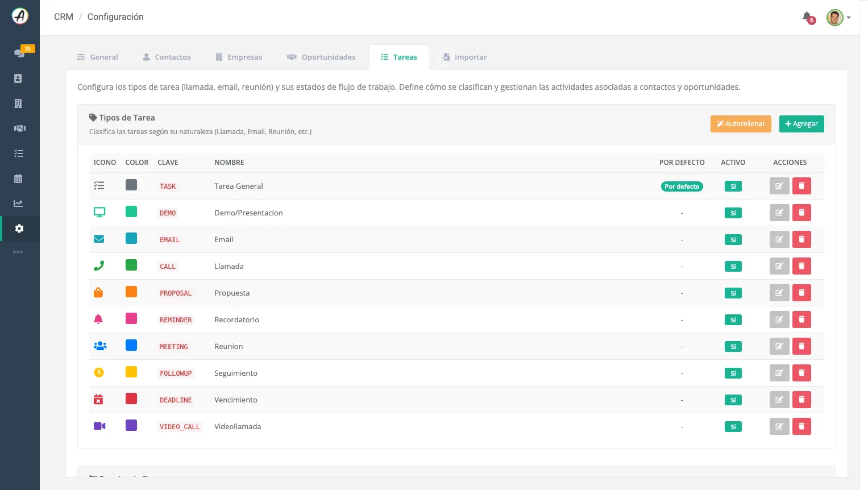Screen dimensions: 868x490
Task: Click the "Sí" active badge for Reunion
Action: coord(733,347)
